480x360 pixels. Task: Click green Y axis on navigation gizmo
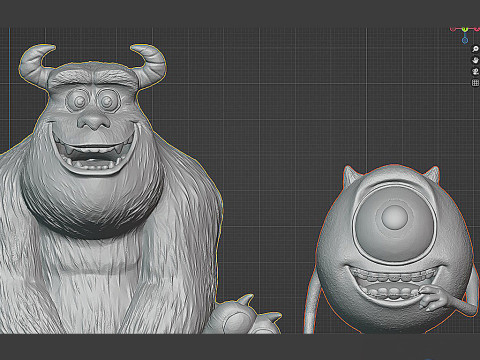pos(465,29)
